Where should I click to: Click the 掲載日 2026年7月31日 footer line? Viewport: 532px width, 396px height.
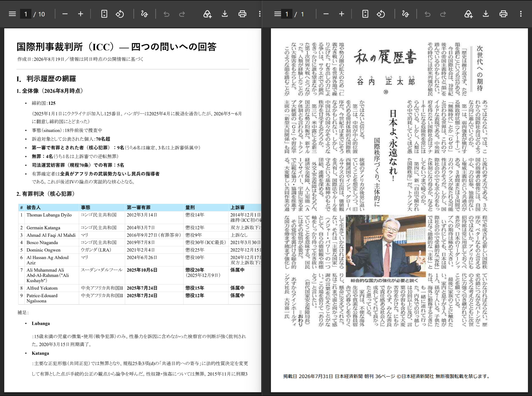(x=386, y=376)
